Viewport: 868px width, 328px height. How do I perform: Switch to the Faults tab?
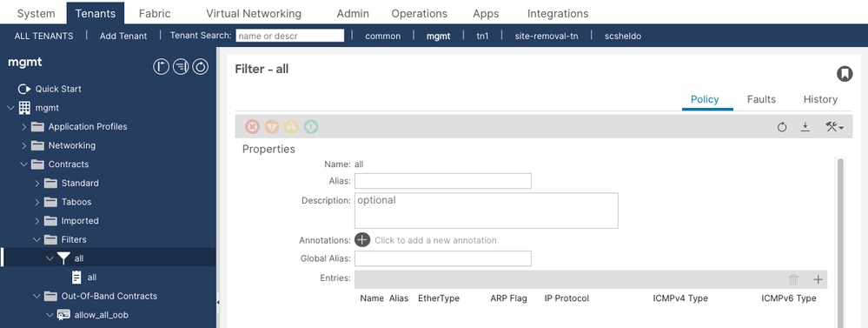coord(761,99)
